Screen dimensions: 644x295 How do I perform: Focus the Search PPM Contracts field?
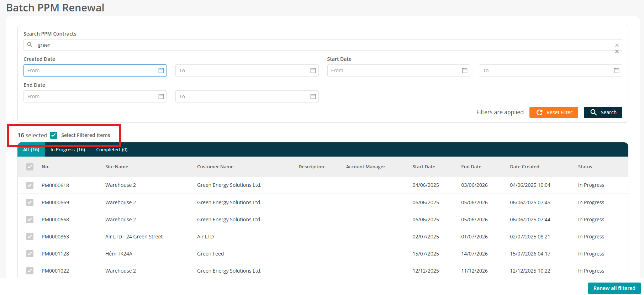point(323,45)
